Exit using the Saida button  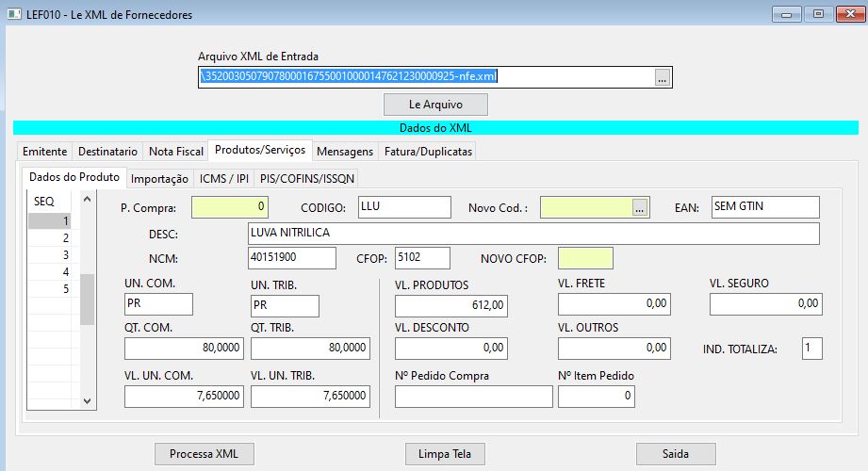coord(676,453)
